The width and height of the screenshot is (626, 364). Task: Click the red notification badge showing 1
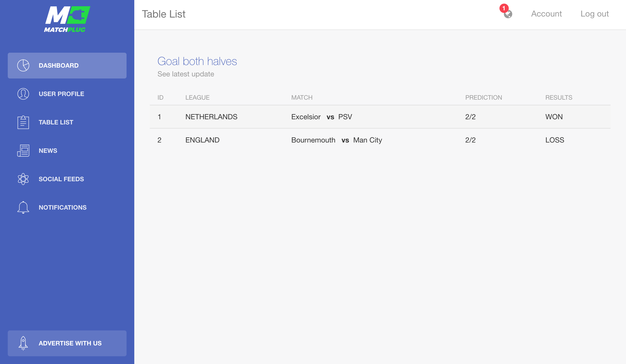click(504, 8)
